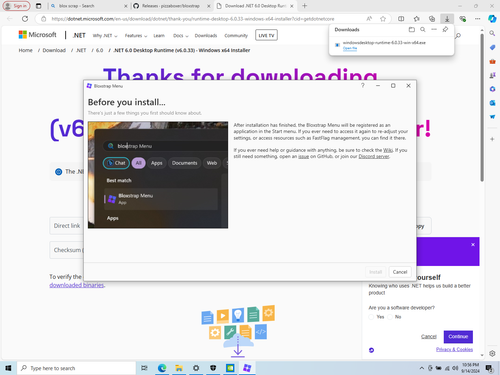Viewport: 500px width, 375px height.
Task: Expand the Why .NET dropdown
Action: click(105, 36)
